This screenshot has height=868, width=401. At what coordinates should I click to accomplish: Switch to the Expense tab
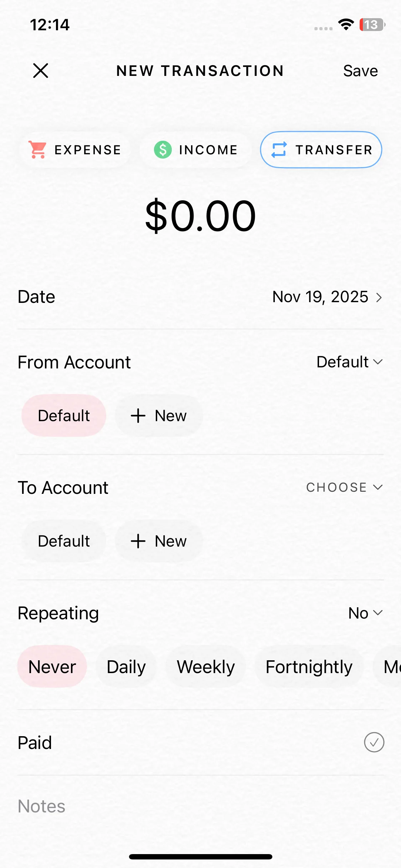pos(75,150)
